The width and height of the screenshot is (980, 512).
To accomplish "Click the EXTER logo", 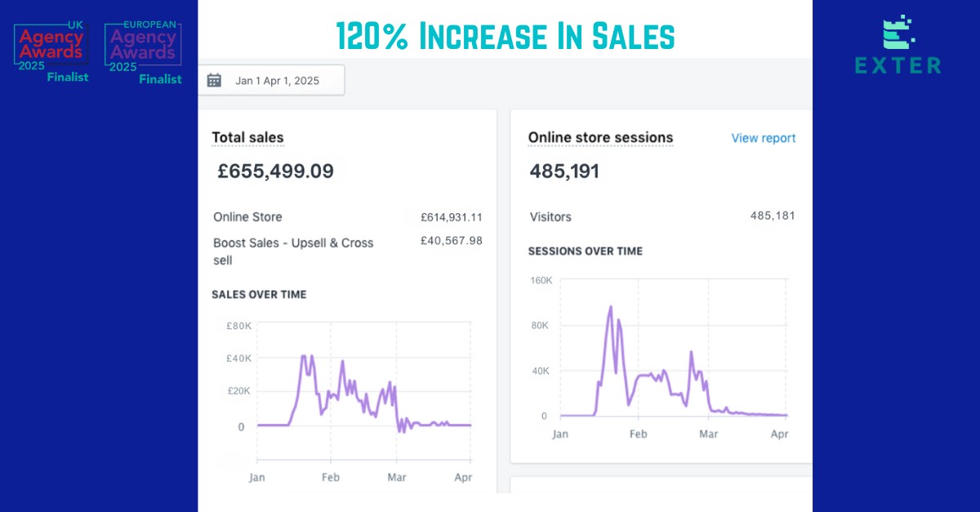I will [898, 44].
